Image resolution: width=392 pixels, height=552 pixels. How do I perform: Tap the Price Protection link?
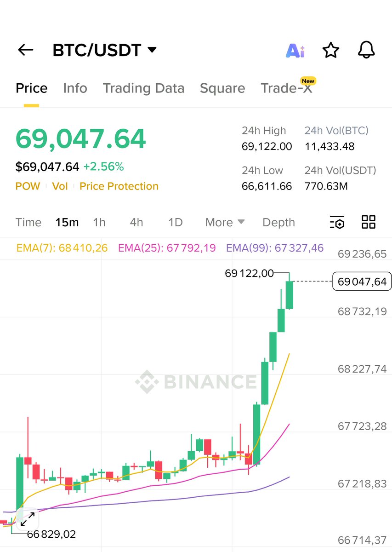[x=119, y=186]
